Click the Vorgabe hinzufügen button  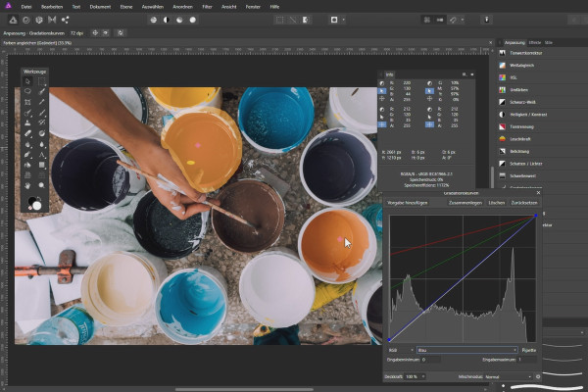coord(408,203)
